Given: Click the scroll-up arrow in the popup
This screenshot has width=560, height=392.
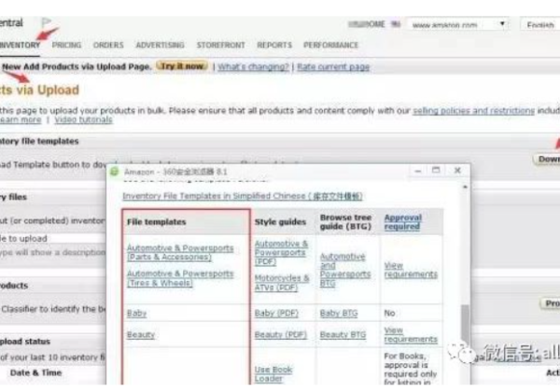Looking at the screenshot, I should pyautogui.click(x=465, y=187).
